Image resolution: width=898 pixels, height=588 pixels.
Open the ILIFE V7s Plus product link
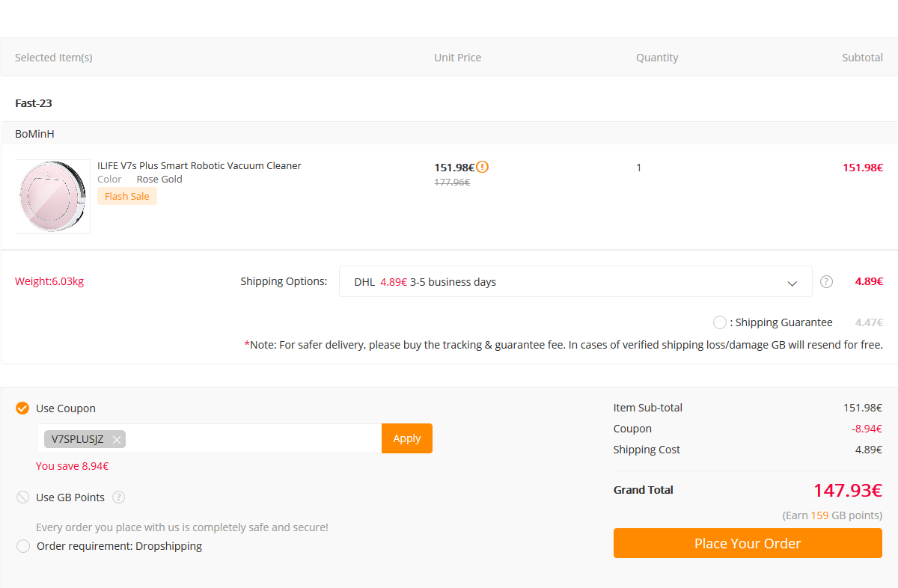point(199,166)
